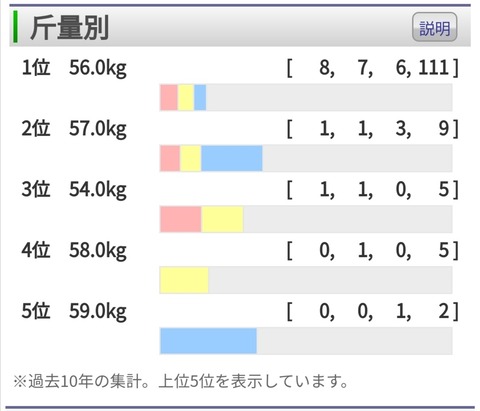Click the pink segment of the 56.0kg bar
Viewport: 480px width, 411px height.
169,97
